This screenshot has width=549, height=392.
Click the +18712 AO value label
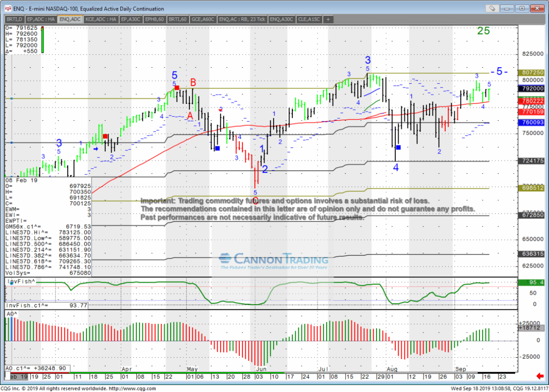point(531,328)
